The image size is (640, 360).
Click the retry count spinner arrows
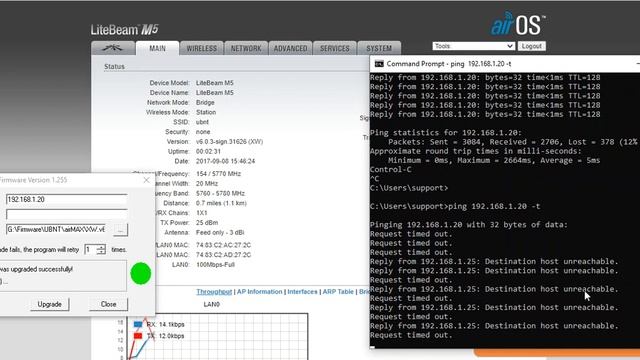pos(101,249)
